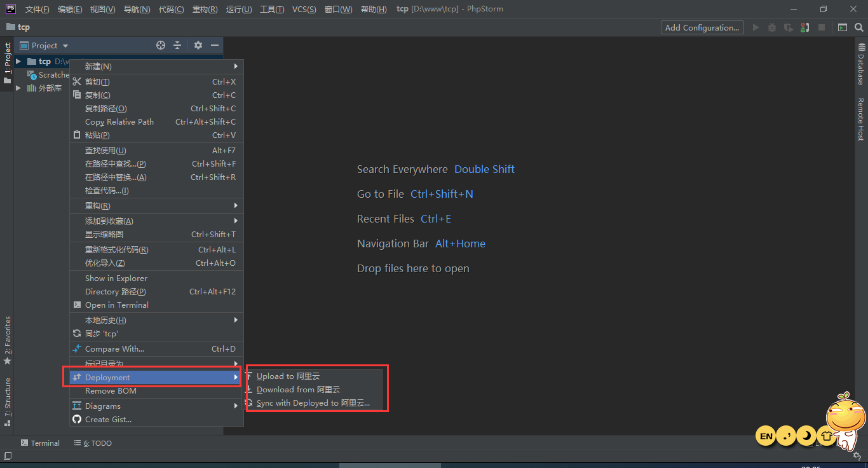Viewport: 868px width, 468px height.
Task: Choose 优化导入(Z) entry
Action: click(x=156, y=263)
